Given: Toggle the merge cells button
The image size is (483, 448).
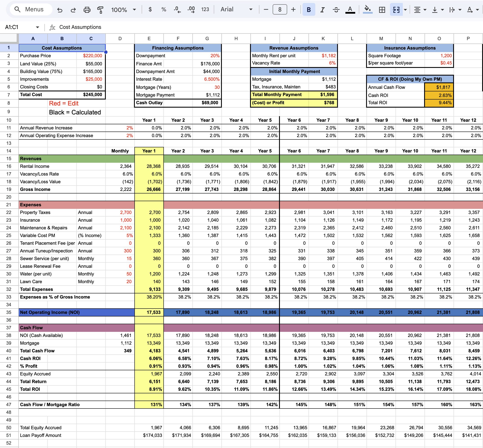Looking at the screenshot, I should click(x=396, y=10).
